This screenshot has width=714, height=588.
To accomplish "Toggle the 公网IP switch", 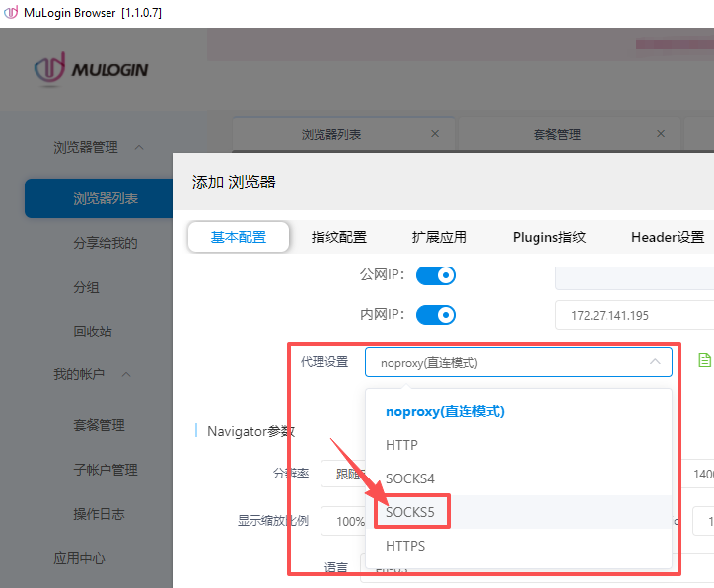I will click(x=435, y=274).
